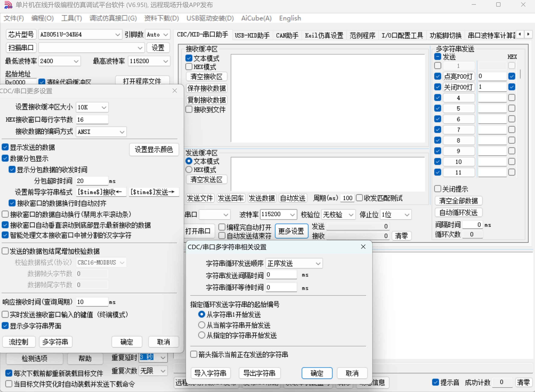This screenshot has width=535, height=392.
Task: Click the 接收缓冲区 text area
Action: [328, 98]
